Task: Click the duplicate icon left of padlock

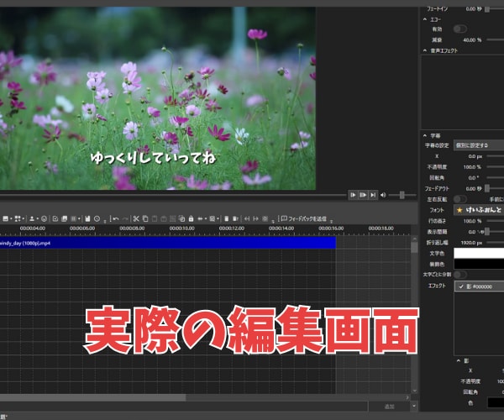Action: click(181, 219)
